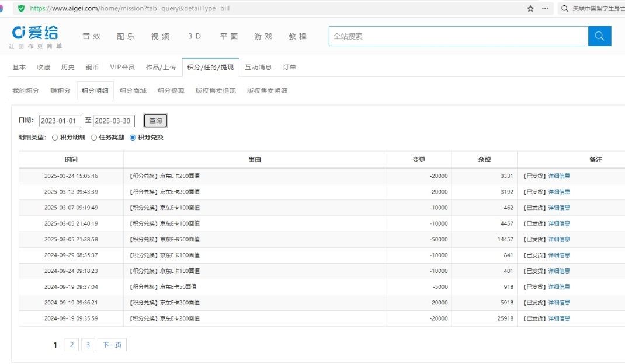The width and height of the screenshot is (625, 364).
Task: Open 详细信息 for 2025-03-24 15:05:46 row
Action: [x=559, y=176]
